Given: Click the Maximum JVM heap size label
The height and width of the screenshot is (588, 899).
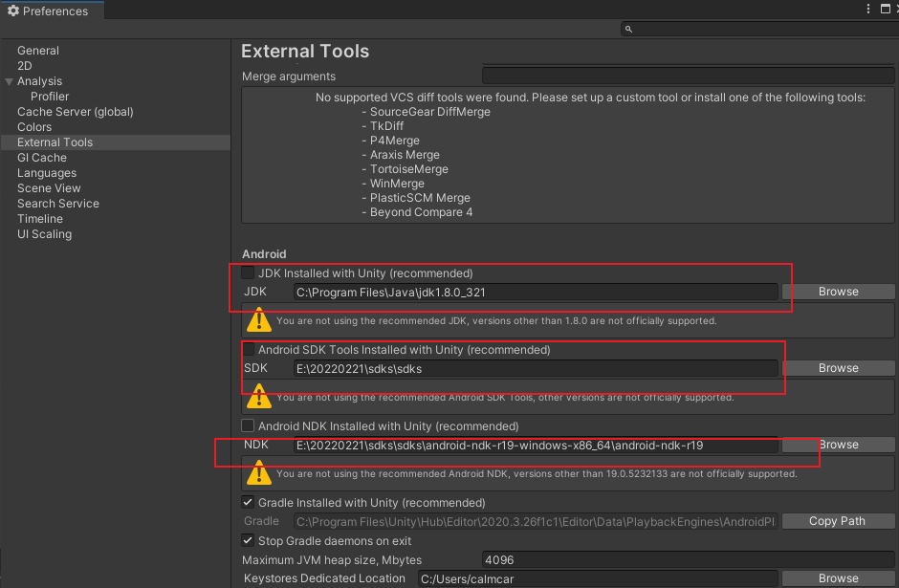Looking at the screenshot, I should click(x=332, y=560).
